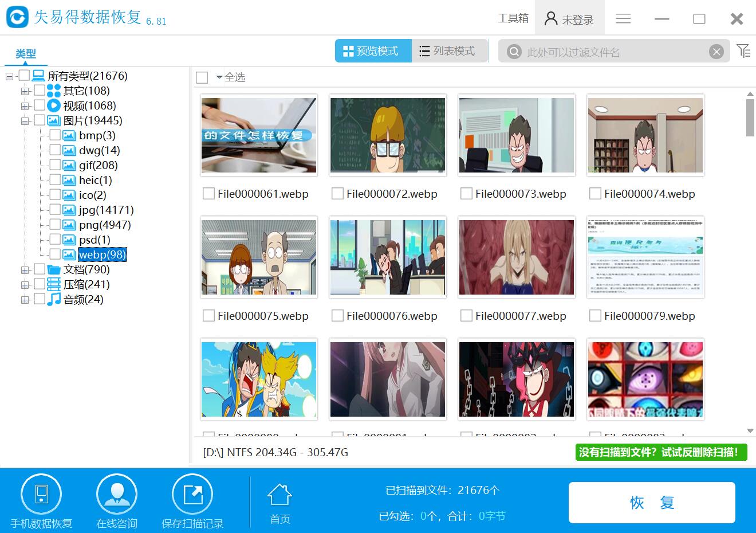The image size is (756, 533).
Task: Click the scroll down arrow
Action: (x=750, y=431)
